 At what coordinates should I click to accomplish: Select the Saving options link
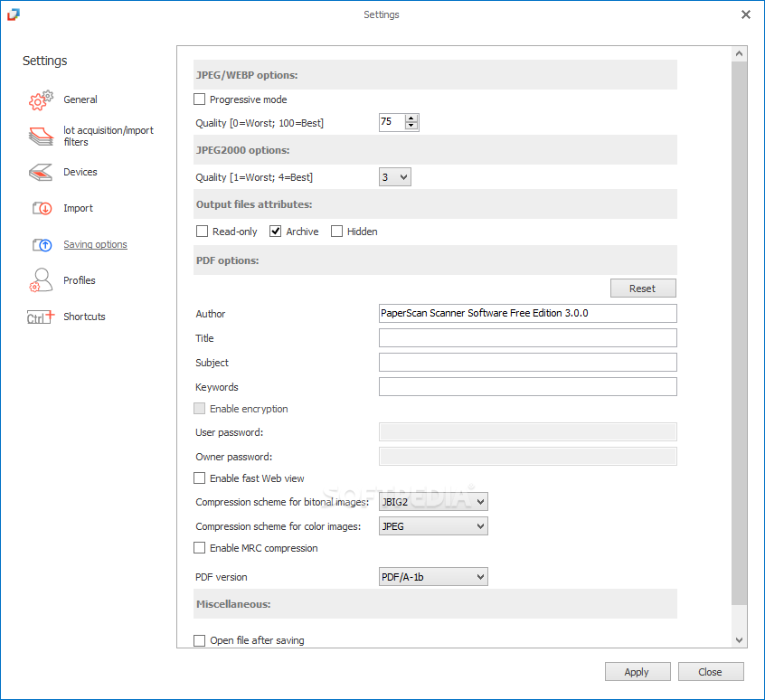[95, 244]
